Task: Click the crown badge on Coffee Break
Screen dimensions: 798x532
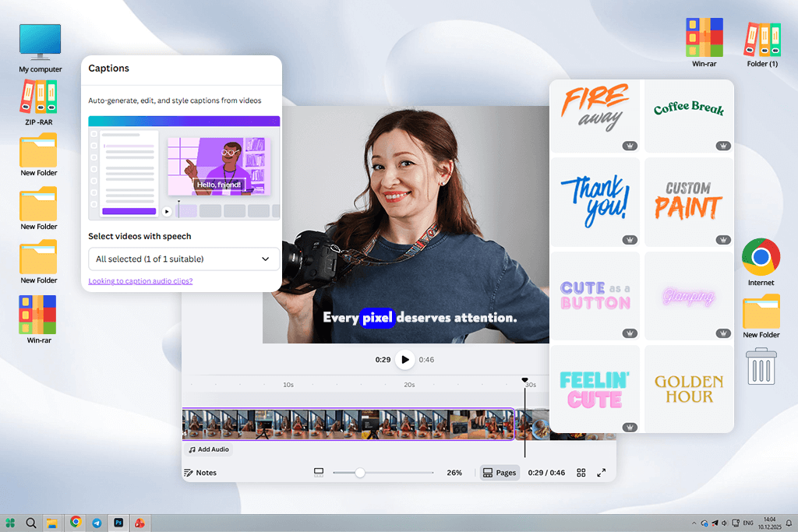Action: pyautogui.click(x=723, y=146)
